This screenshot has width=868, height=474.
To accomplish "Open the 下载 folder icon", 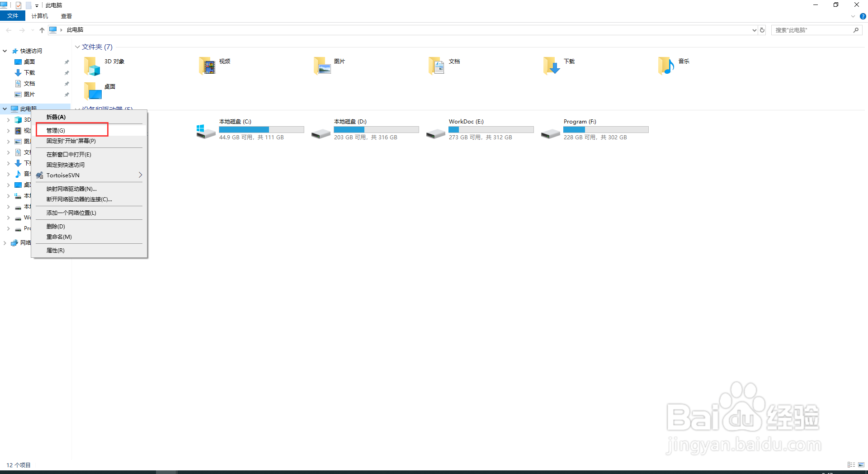I will [552, 66].
